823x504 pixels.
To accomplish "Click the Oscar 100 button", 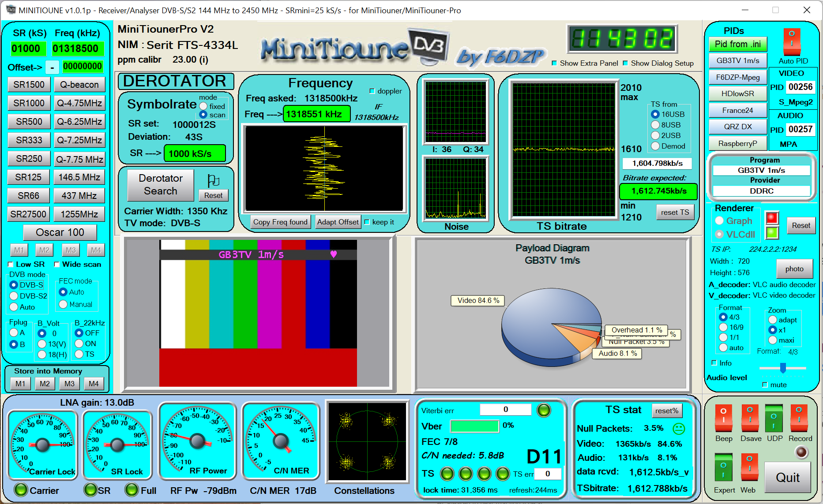I will tap(60, 232).
